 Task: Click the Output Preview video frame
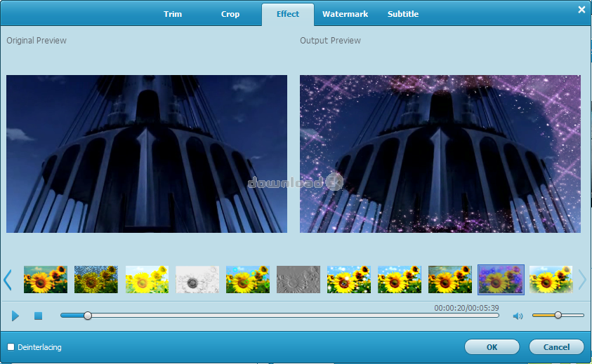(440, 154)
